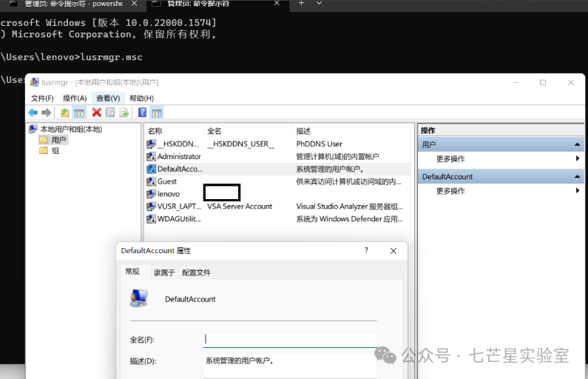Click the Guest row's 供来宾访问 description cell
Screen dimensions: 588x379
pyautogui.click(x=349, y=181)
